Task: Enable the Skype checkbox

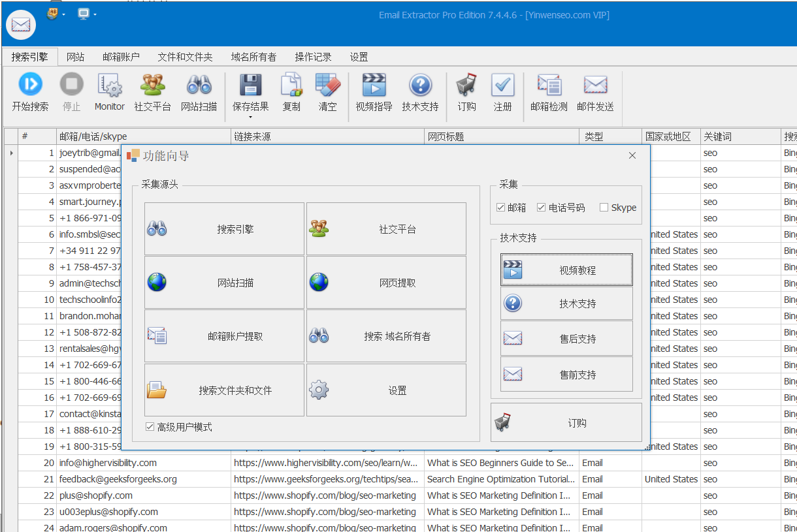Action: [604, 208]
